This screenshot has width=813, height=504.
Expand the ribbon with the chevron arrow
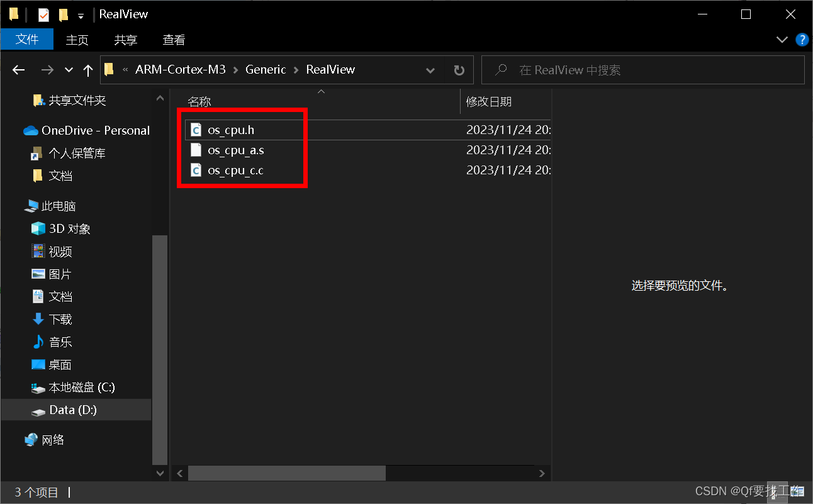[x=782, y=40]
